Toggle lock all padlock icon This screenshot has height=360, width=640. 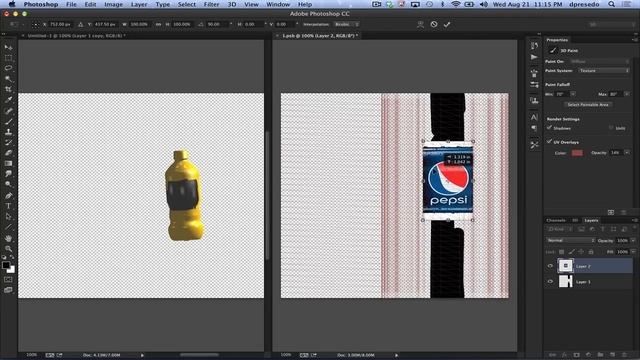click(x=591, y=252)
